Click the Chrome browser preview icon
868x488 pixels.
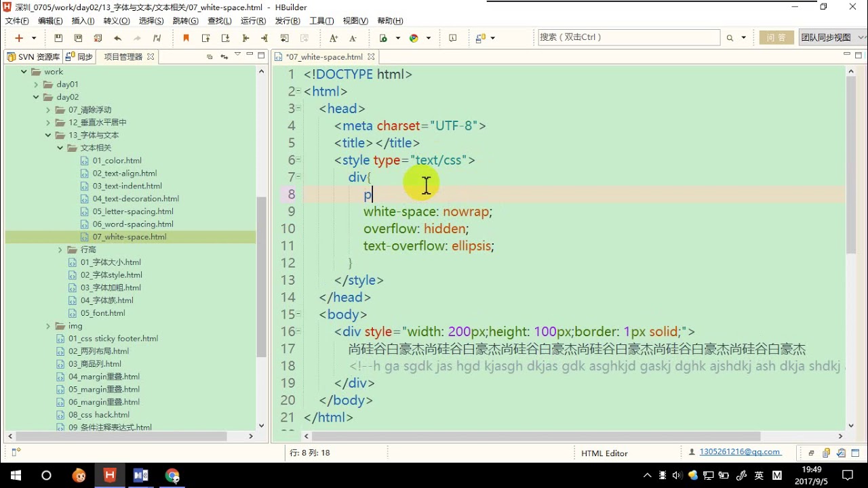[414, 38]
